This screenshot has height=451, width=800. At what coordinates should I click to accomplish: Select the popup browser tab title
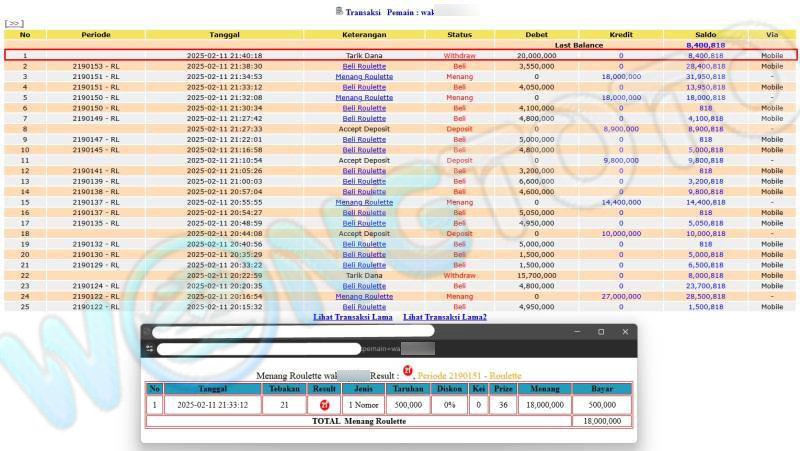tap(292, 331)
